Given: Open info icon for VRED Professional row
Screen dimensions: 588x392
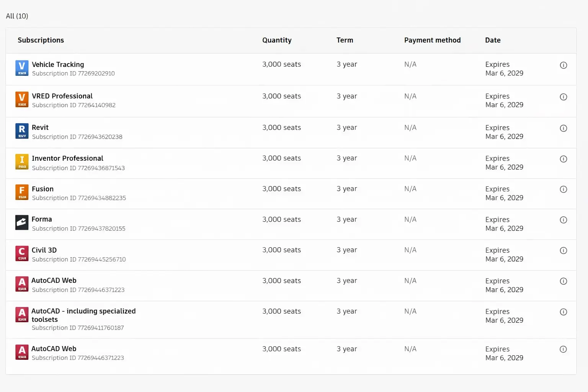Looking at the screenshot, I should (563, 97).
